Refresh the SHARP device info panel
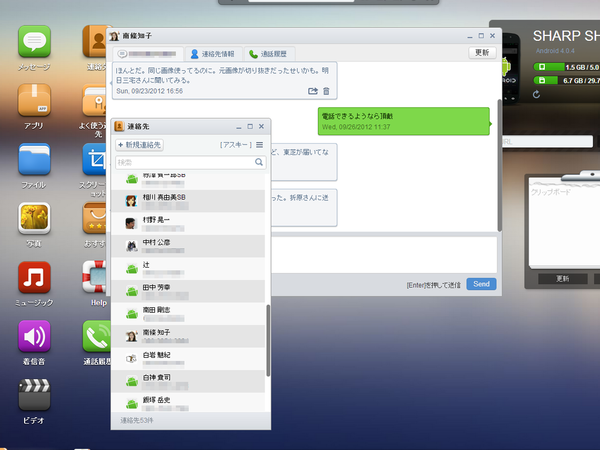The image size is (600, 450). (x=536, y=94)
